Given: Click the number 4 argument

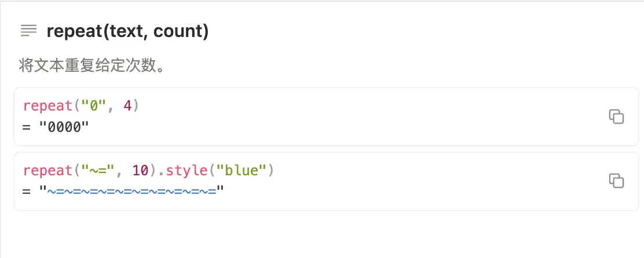Looking at the screenshot, I should point(127,106).
